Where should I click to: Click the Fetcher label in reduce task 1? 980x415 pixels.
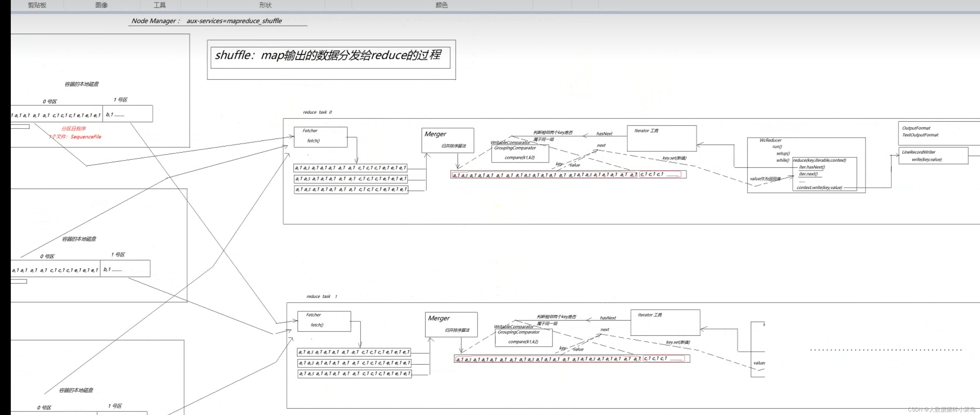point(313,315)
